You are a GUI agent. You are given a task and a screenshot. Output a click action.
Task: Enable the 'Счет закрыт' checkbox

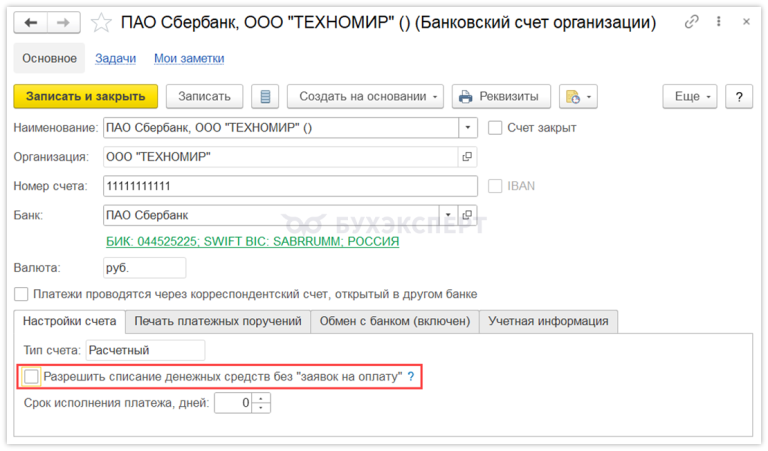coord(495,128)
